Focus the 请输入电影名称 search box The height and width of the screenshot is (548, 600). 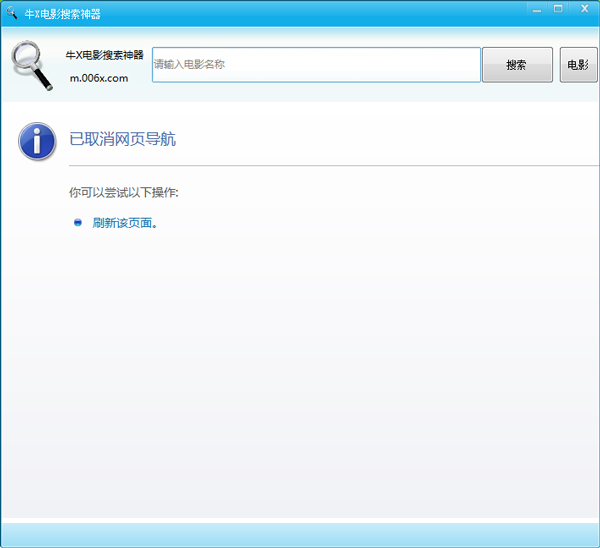pos(316,65)
